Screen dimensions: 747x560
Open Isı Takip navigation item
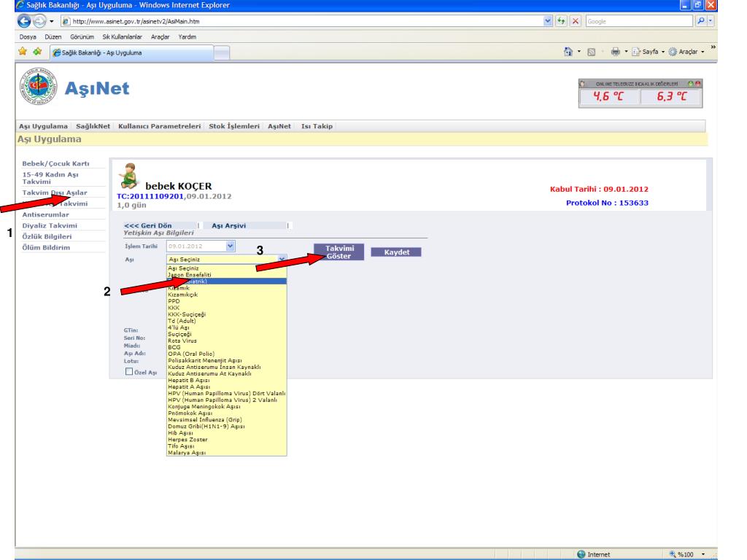click(317, 126)
